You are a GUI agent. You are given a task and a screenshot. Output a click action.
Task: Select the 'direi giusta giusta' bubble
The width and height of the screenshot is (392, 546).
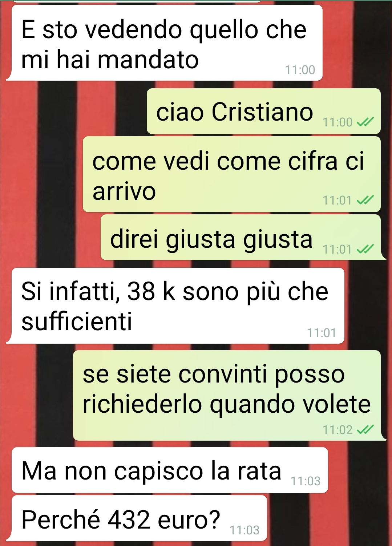(x=243, y=237)
